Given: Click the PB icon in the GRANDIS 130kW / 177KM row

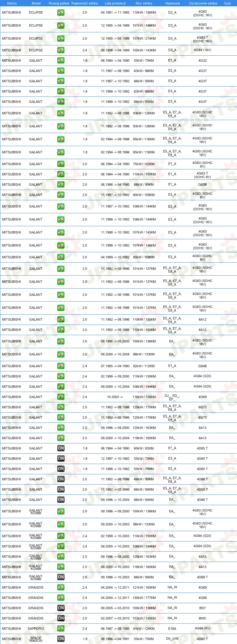Looking at the screenshot, I should (61, 598).
